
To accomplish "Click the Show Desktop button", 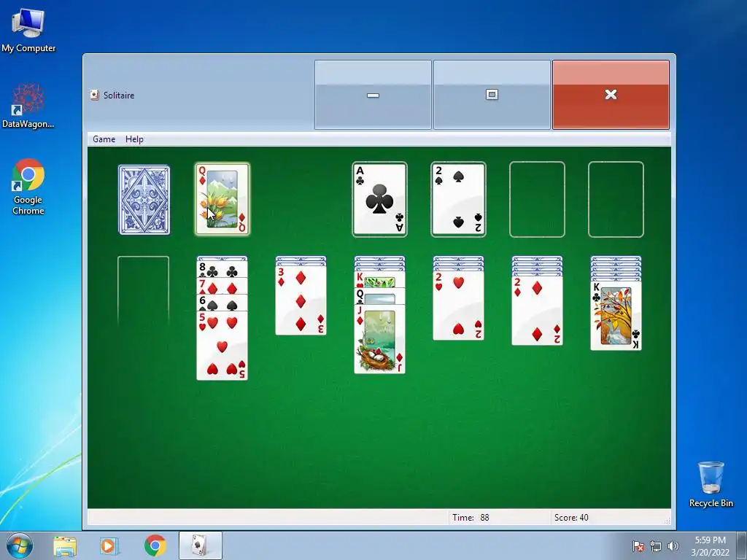I will pos(742,545).
